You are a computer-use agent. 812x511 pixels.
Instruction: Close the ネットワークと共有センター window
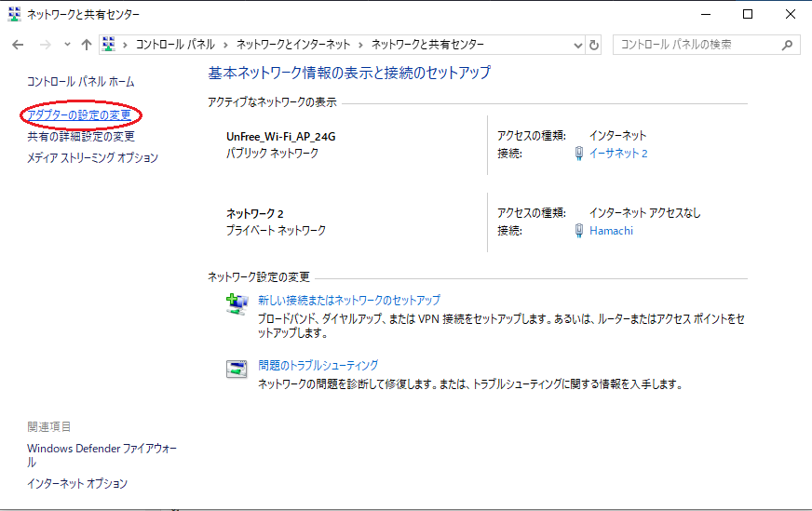pos(791,14)
